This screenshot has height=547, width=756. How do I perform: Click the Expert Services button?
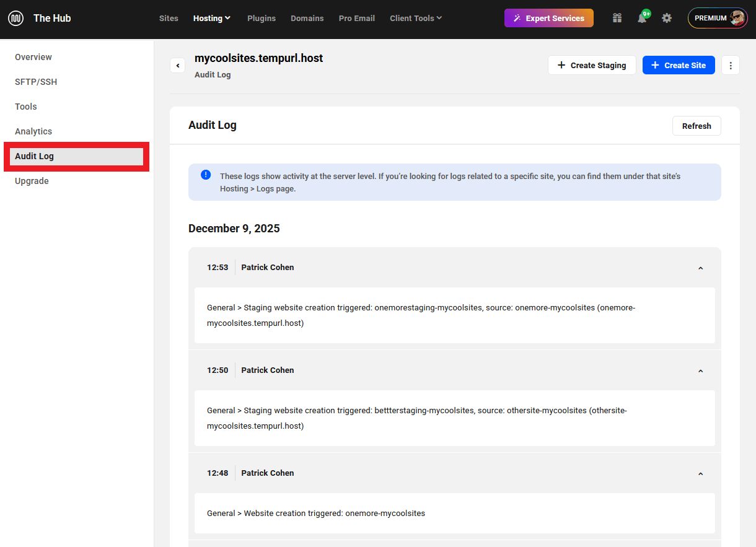[x=549, y=18]
